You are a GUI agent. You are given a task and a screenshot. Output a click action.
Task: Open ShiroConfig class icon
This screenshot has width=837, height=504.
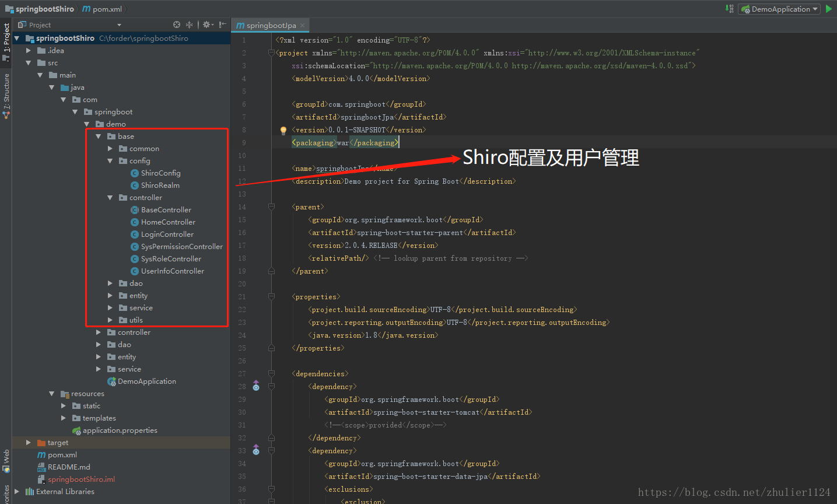(135, 173)
